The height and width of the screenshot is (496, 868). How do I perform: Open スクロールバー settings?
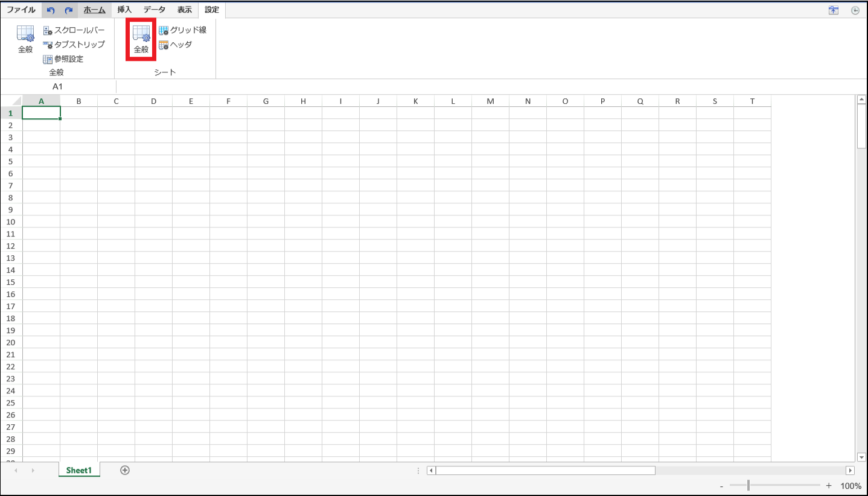pyautogui.click(x=74, y=30)
